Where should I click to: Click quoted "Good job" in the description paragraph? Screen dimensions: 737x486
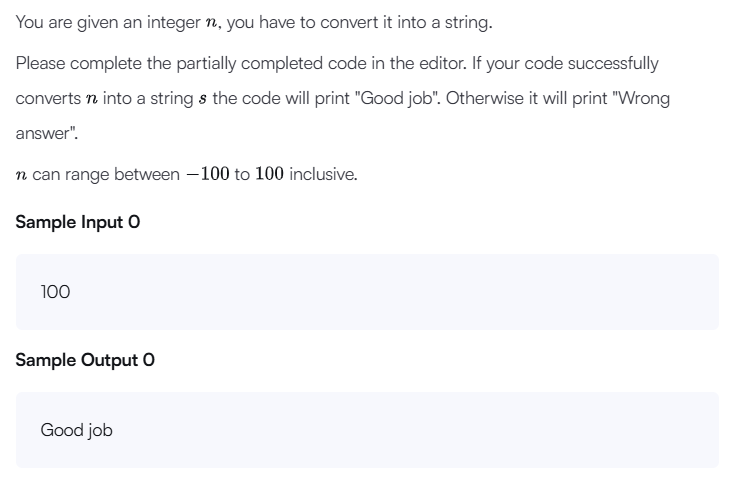tap(396, 98)
